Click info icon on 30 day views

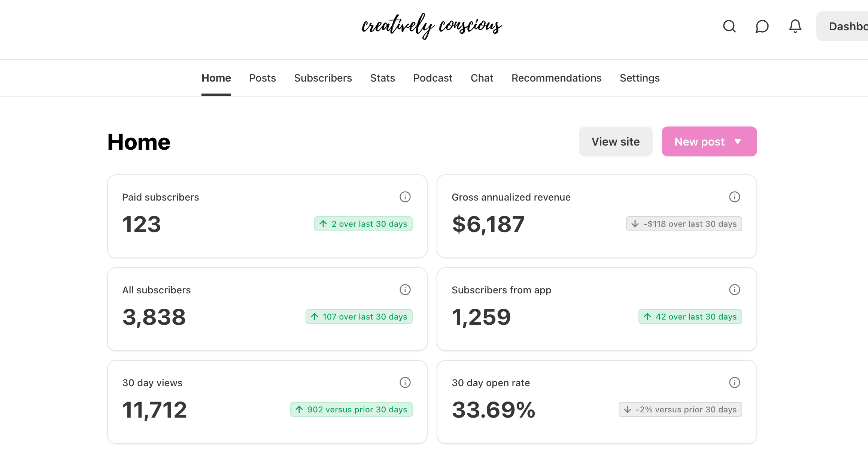(x=405, y=382)
